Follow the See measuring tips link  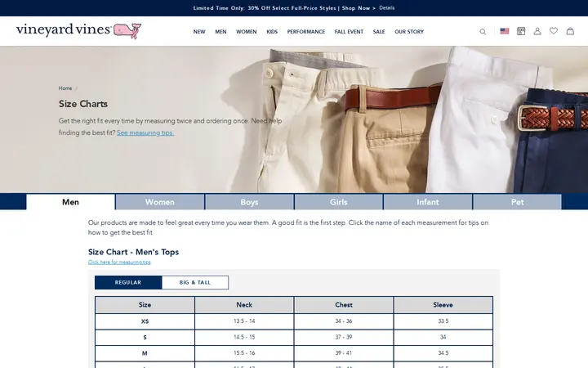coord(145,132)
